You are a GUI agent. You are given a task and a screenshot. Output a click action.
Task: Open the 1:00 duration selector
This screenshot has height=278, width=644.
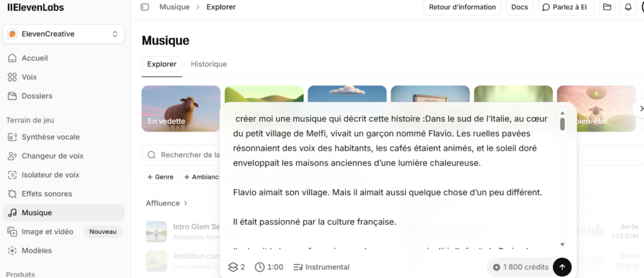269,267
